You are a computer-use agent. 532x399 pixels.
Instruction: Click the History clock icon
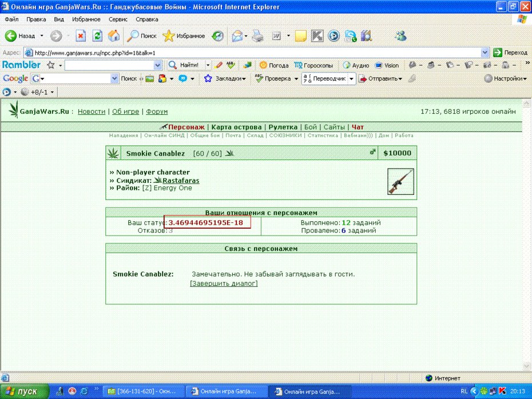coord(217,36)
